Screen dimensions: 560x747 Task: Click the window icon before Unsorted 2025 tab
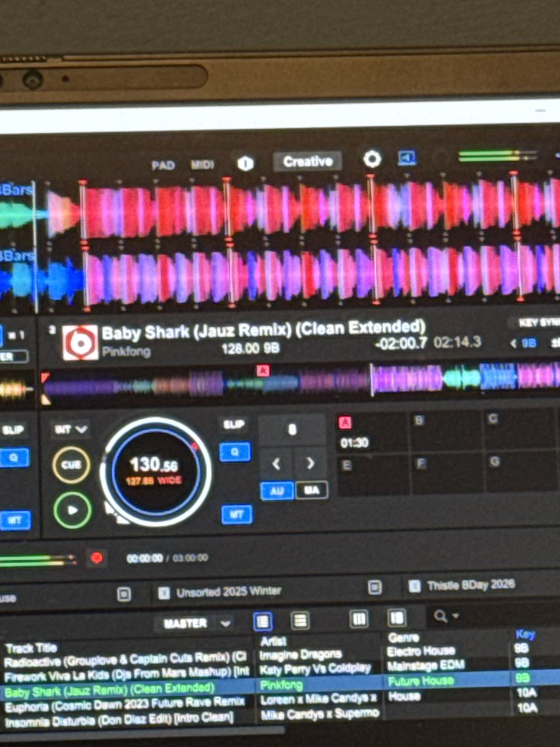coord(123,594)
